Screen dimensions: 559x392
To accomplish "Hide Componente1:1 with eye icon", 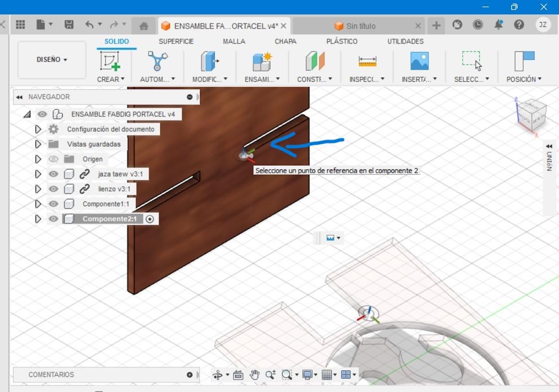I will [x=53, y=204].
